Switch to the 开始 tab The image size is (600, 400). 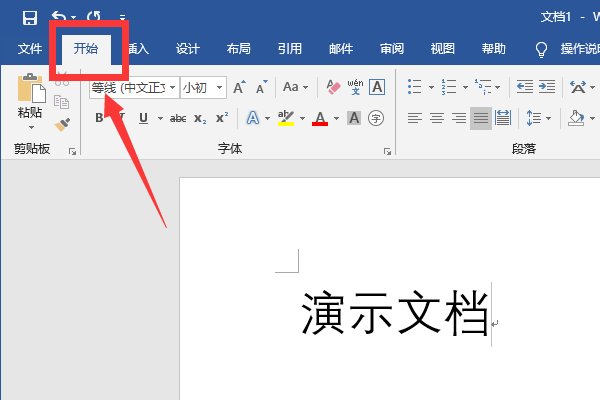(x=86, y=49)
